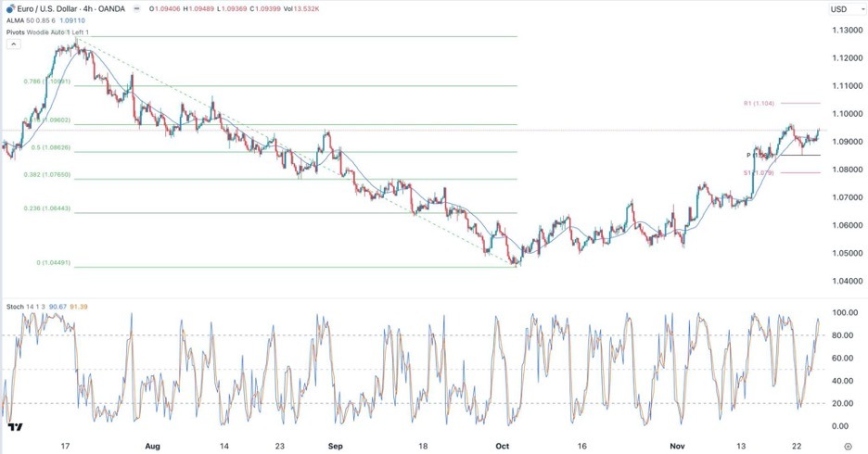The image size is (868, 454).
Task: Click the open price O1.09406
Action: point(164,9)
